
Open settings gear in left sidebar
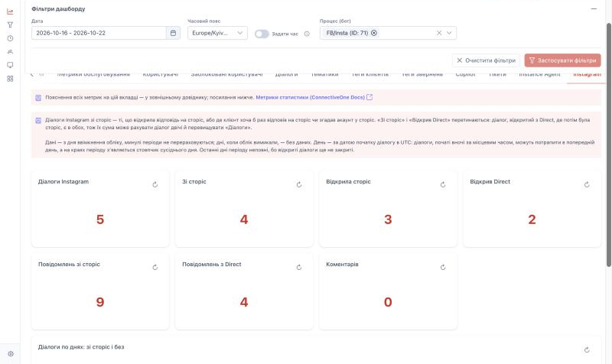(11, 354)
